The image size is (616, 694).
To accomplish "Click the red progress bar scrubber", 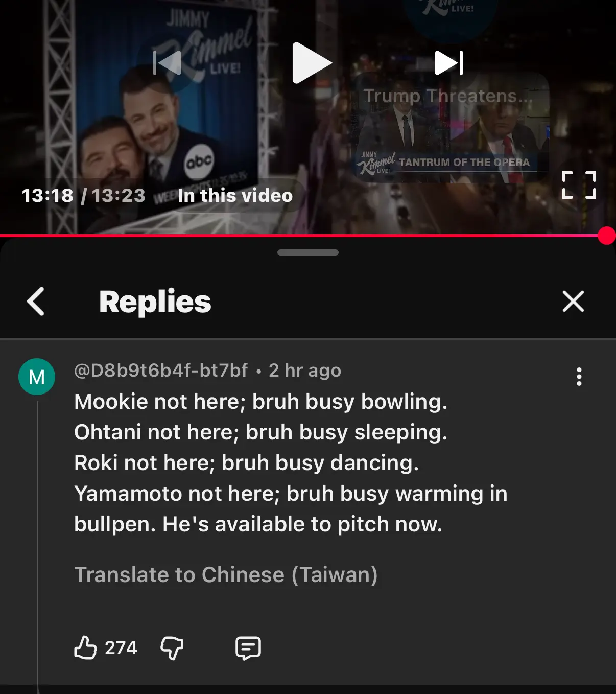I will (607, 236).
